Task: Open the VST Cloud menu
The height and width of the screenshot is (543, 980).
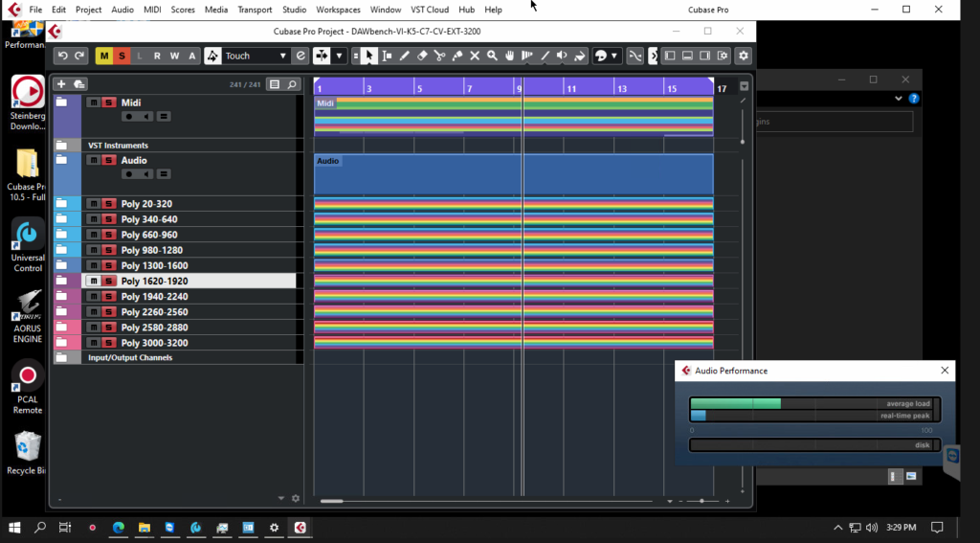Action: click(x=430, y=10)
